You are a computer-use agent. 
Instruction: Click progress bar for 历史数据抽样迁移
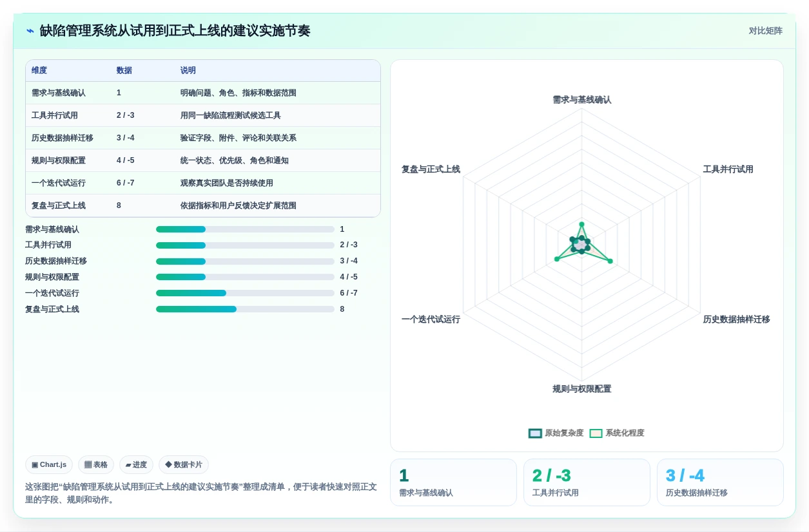[x=245, y=261]
